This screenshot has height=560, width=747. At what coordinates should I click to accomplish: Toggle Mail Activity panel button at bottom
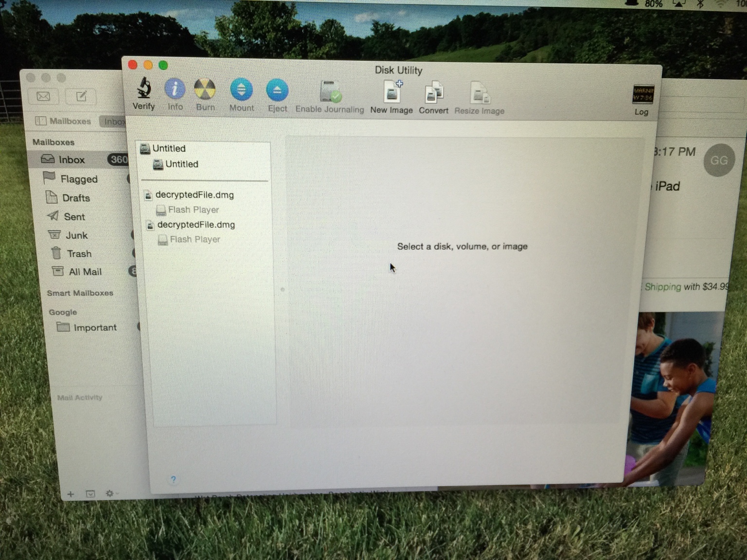pos(90,494)
